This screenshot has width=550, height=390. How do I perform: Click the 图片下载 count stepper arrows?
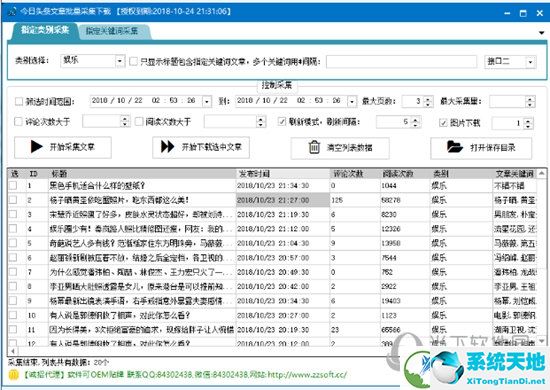(528, 123)
